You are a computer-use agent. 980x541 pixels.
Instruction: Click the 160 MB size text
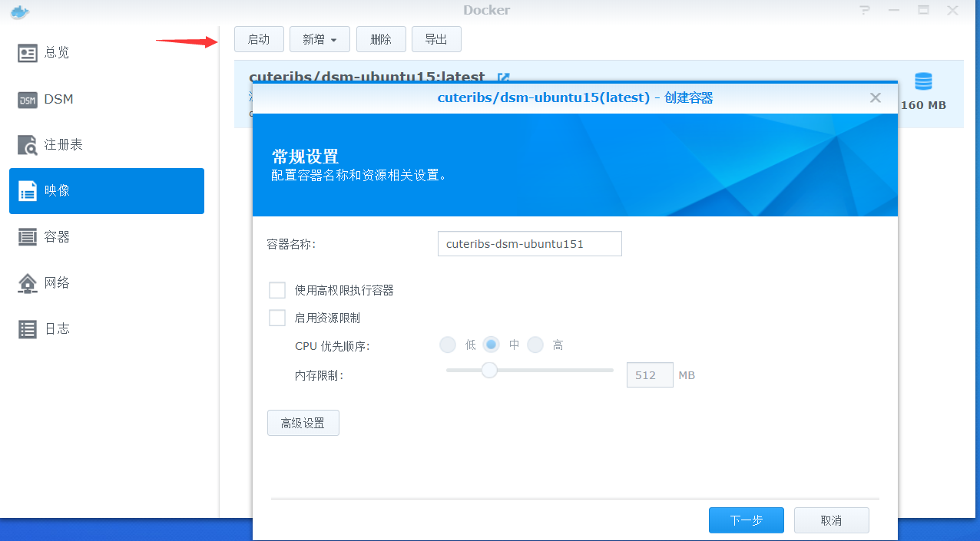(923, 105)
